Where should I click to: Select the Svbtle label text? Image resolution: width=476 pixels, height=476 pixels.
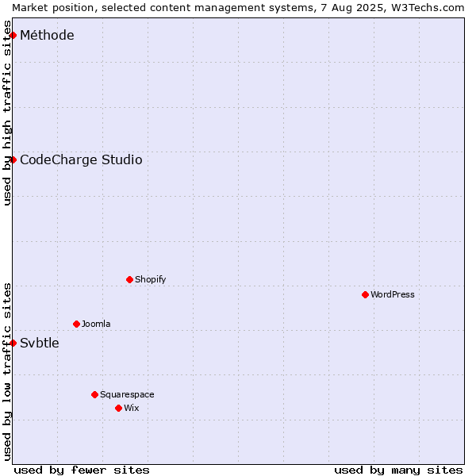pyautogui.click(x=40, y=343)
